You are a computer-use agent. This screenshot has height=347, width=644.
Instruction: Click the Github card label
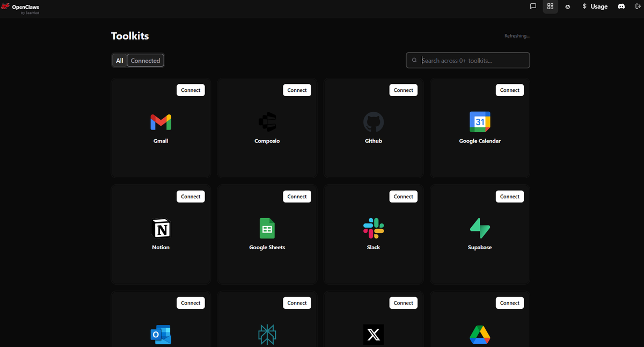[x=374, y=141]
